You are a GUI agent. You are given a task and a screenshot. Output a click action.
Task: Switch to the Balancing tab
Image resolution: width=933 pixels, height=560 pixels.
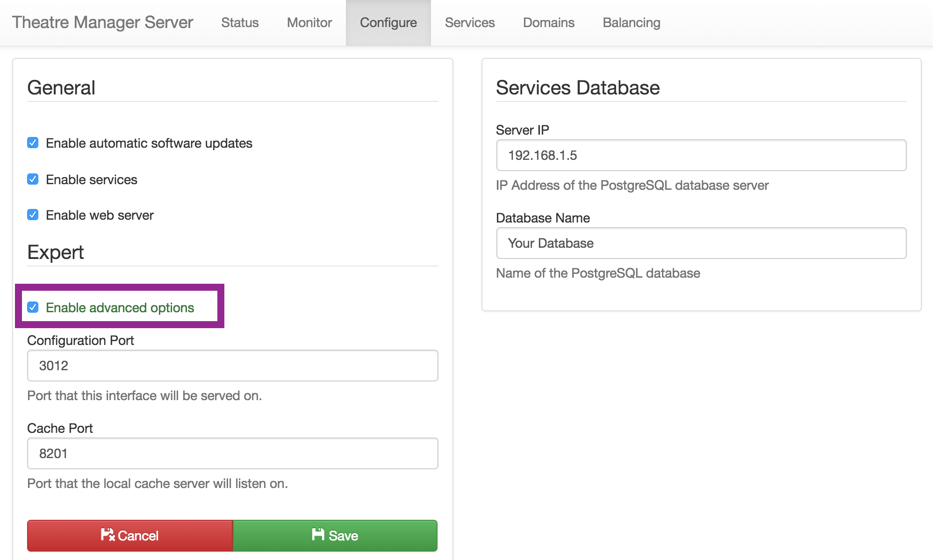pos(632,22)
